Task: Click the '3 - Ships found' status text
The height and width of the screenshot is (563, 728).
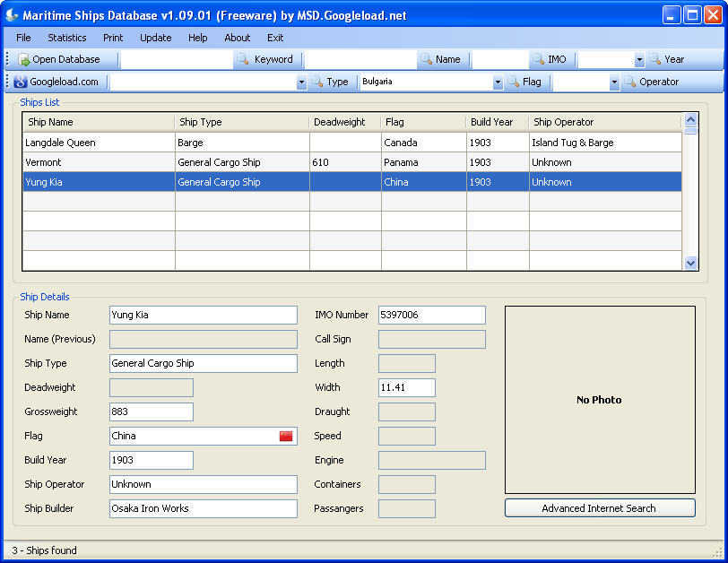Action: click(x=45, y=550)
